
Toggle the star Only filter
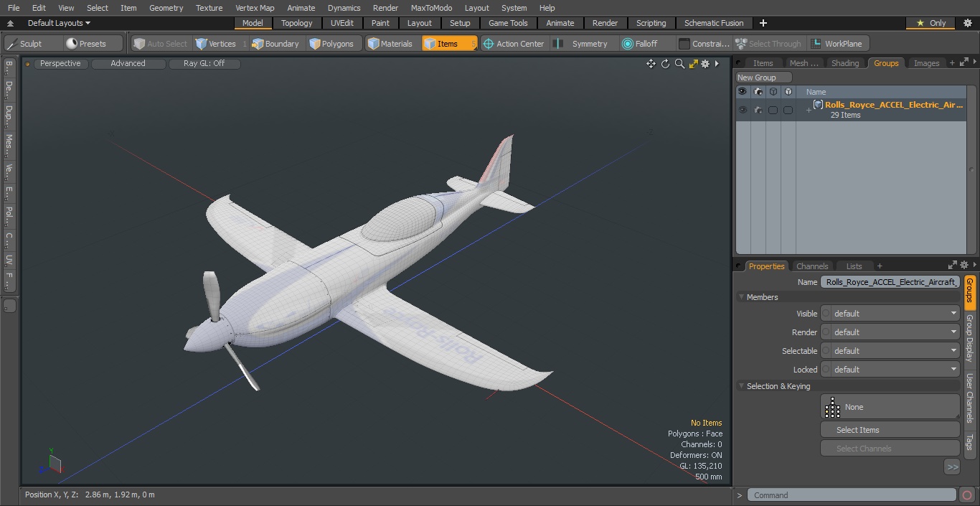932,23
